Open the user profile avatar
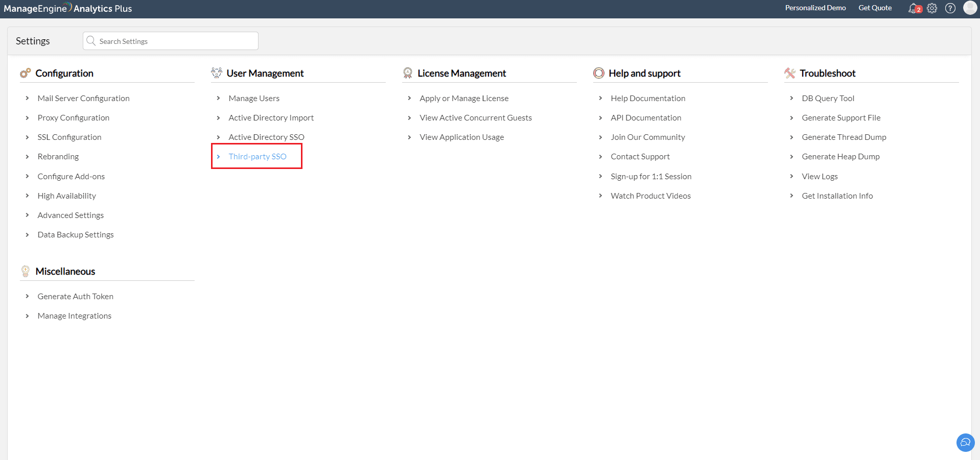The width and height of the screenshot is (980, 460). (x=970, y=8)
